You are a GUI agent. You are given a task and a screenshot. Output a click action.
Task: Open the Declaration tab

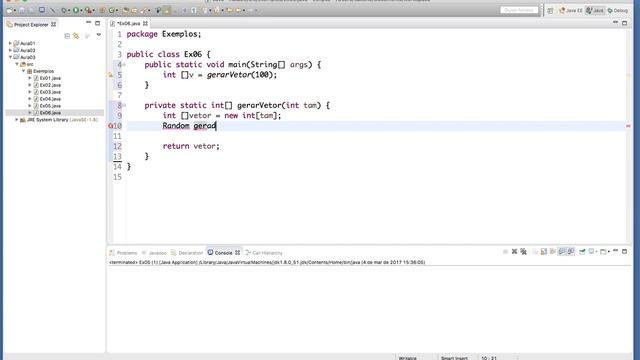point(187,253)
